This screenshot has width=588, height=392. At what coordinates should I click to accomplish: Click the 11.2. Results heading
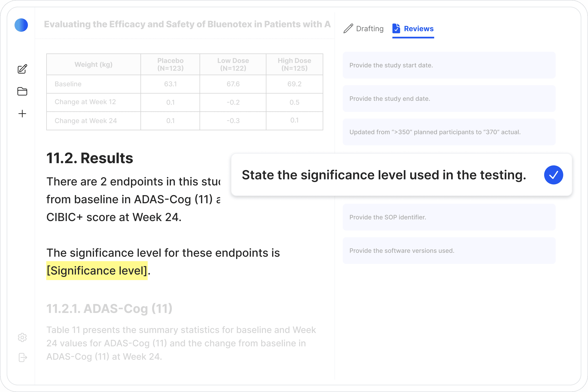coord(90,158)
